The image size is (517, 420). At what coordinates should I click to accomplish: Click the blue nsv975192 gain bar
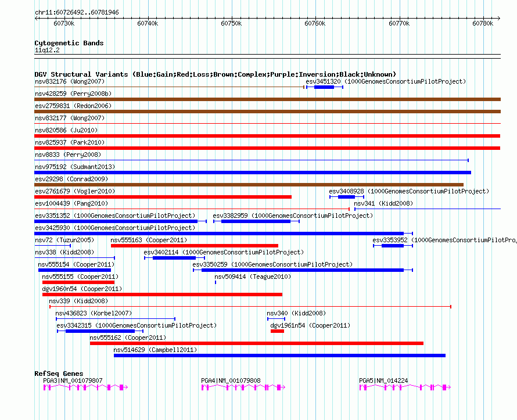(253, 173)
